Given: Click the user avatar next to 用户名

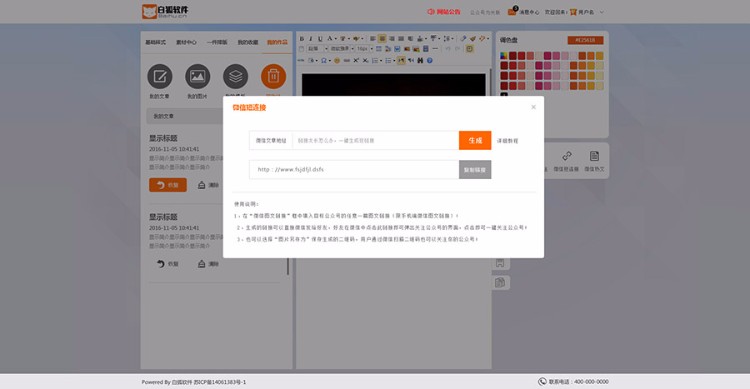Looking at the screenshot, I should click(573, 12).
